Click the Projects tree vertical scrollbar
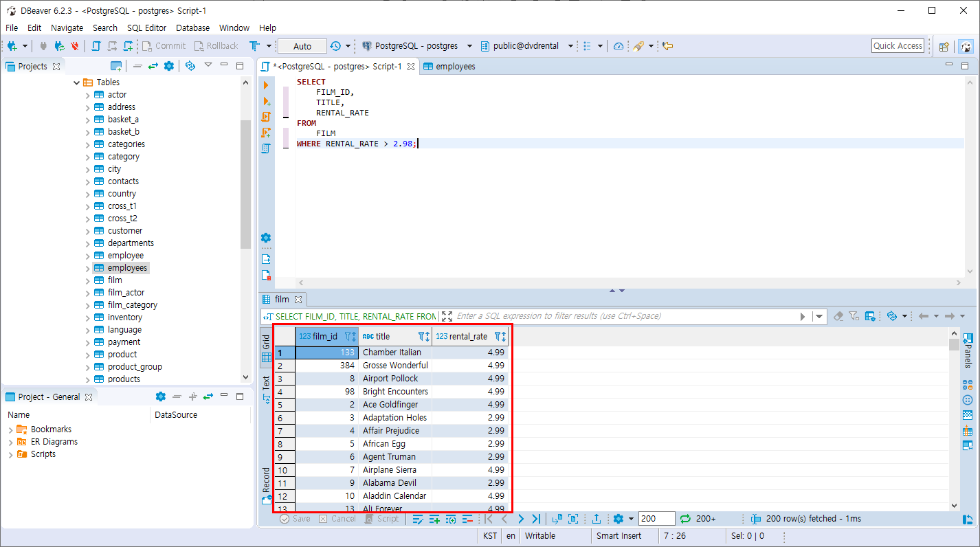Screen dimensions: 980x547 [x=246, y=184]
